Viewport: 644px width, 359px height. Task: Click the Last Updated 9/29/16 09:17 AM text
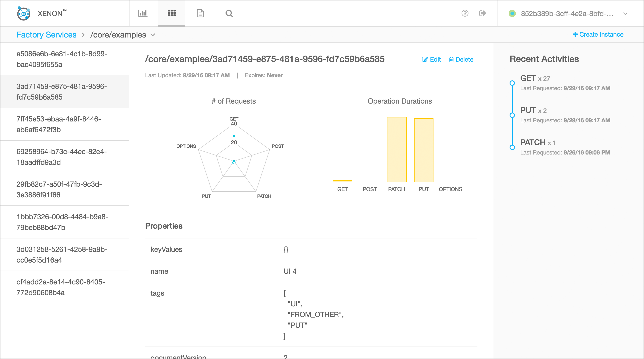pos(188,75)
